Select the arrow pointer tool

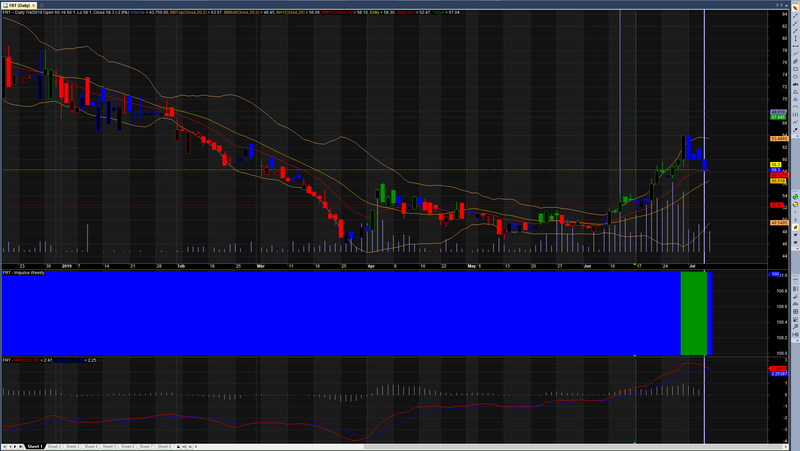tap(795, 8)
